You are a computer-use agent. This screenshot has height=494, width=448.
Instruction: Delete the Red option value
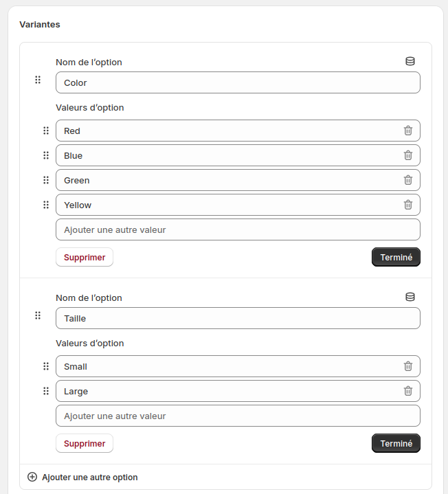[408, 131]
